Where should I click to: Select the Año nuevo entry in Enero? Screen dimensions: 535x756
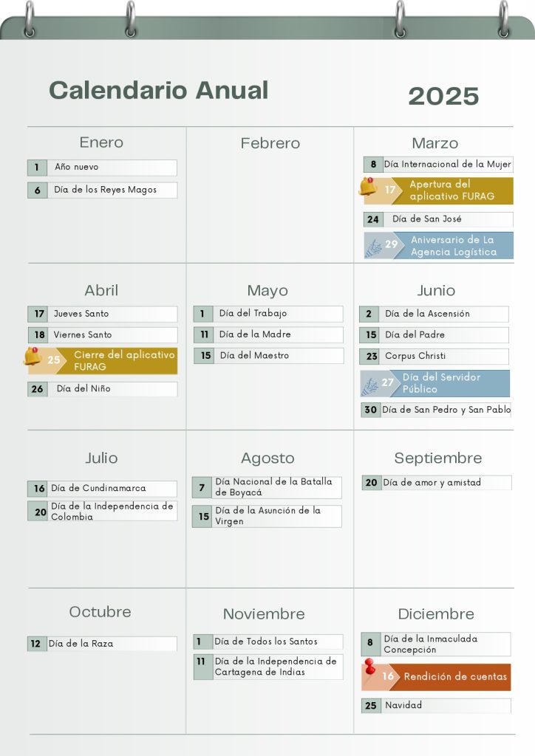click(x=102, y=168)
